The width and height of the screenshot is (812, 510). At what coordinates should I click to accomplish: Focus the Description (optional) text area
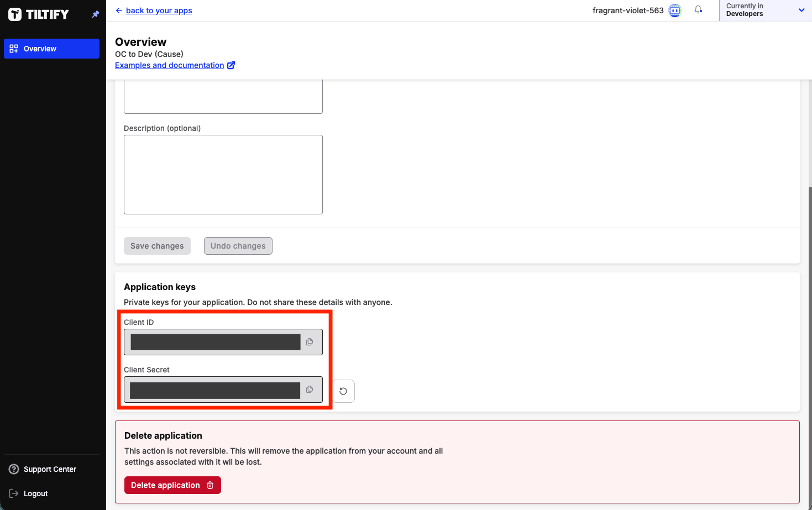coord(223,175)
